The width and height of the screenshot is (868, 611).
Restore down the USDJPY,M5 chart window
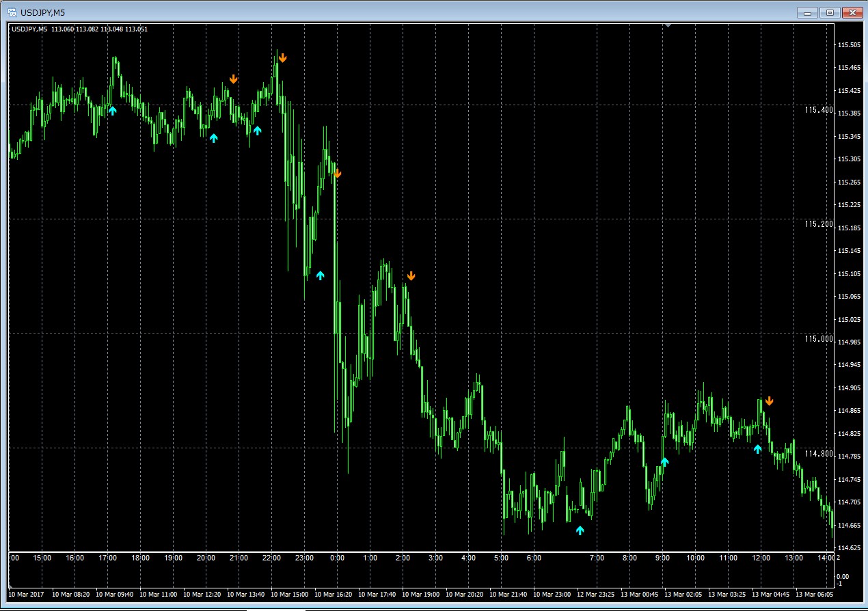pos(830,12)
